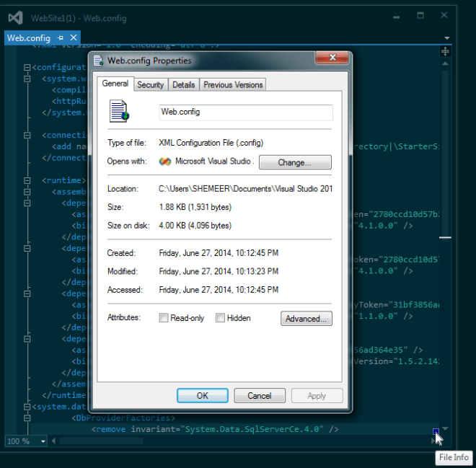Image resolution: width=476 pixels, height=468 pixels.
Task: Open the editor tab list dropdown arrow
Action: [x=447, y=38]
